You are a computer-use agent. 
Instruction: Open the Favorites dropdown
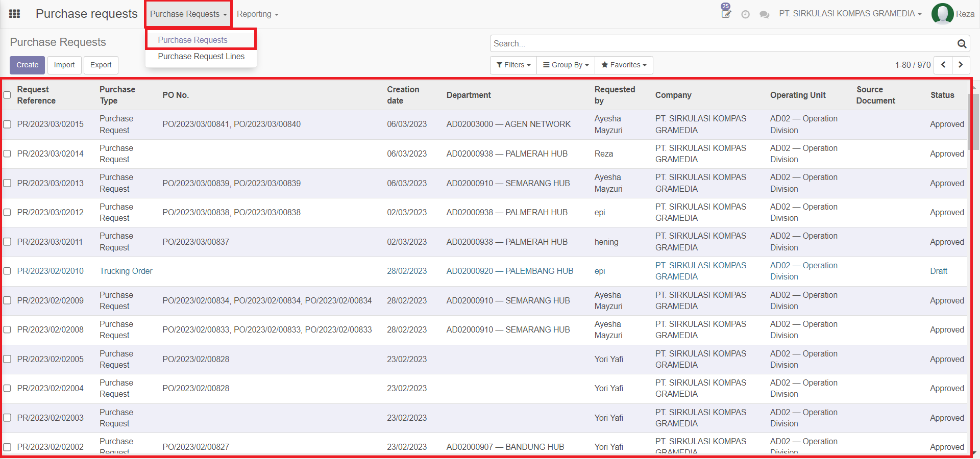click(624, 65)
